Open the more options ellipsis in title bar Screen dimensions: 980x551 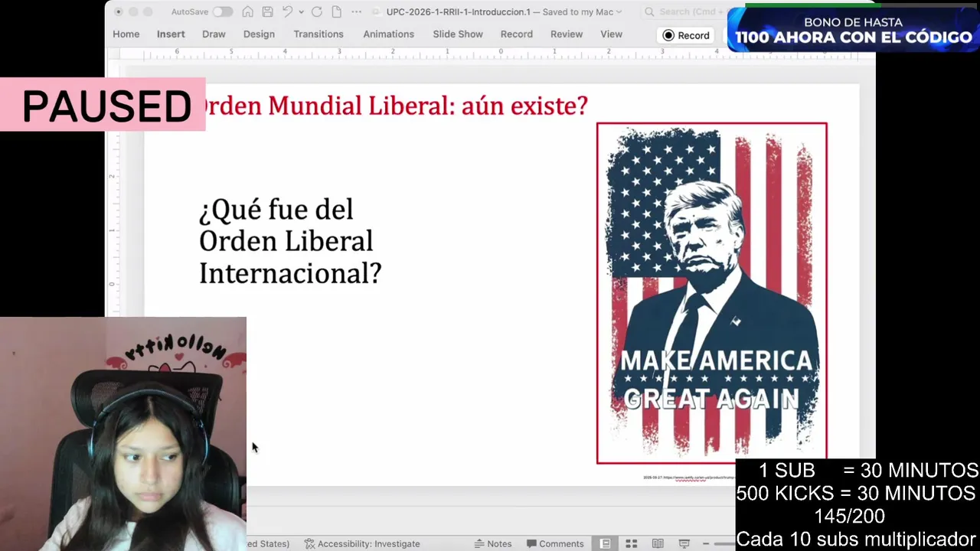click(357, 11)
